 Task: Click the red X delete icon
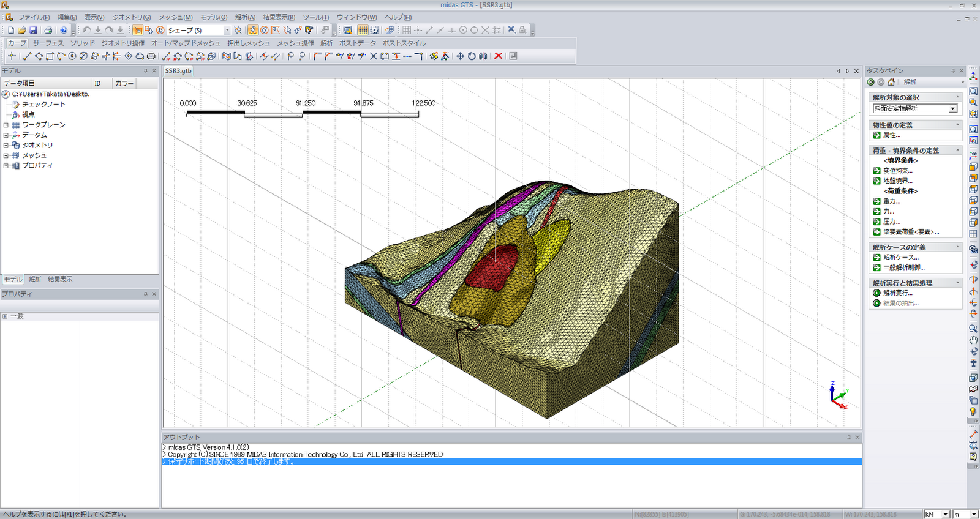(499, 56)
